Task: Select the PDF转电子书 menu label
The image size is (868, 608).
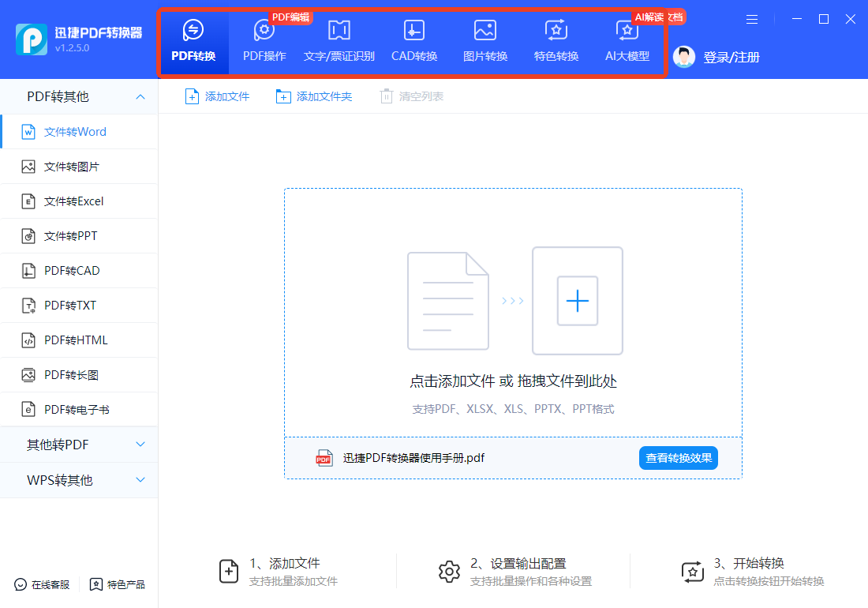Action: click(x=77, y=410)
